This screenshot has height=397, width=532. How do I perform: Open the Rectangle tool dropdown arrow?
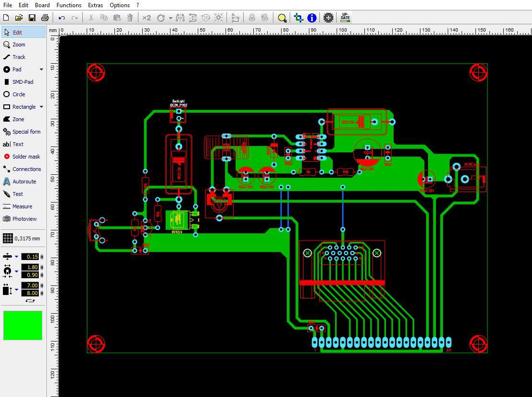click(x=41, y=107)
